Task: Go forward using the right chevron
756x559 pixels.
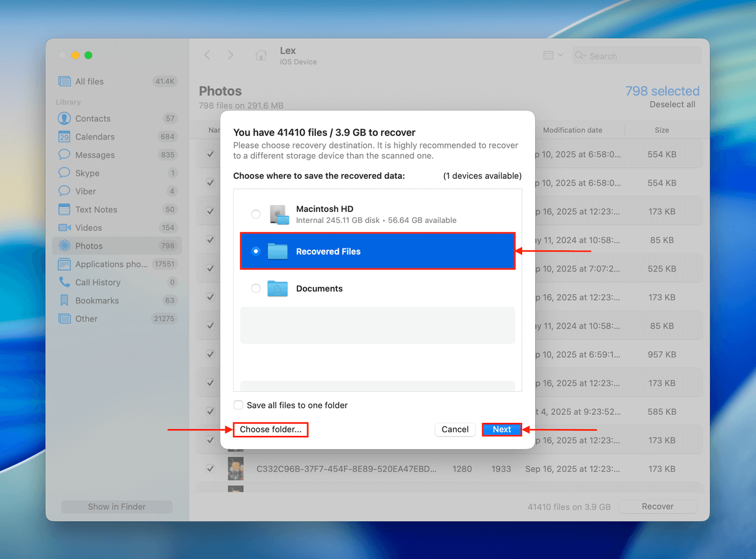Action: 230,55
